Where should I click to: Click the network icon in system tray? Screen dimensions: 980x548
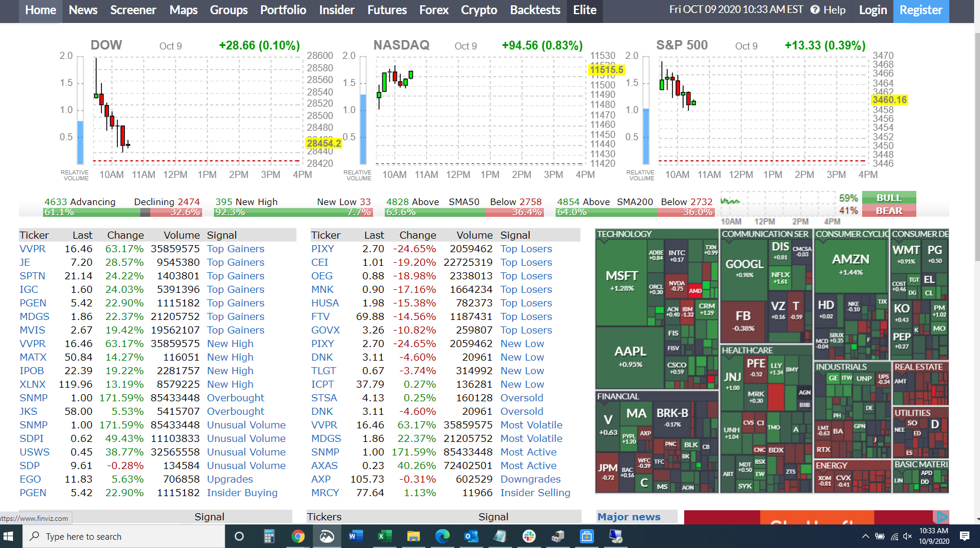894,536
